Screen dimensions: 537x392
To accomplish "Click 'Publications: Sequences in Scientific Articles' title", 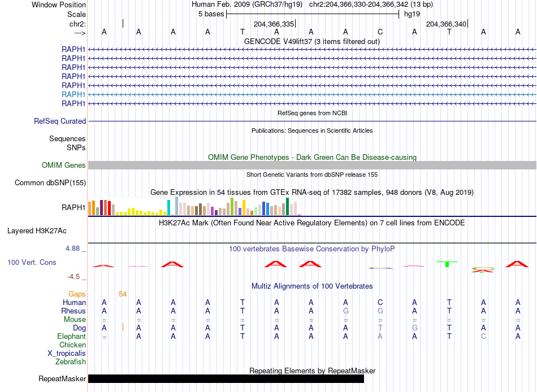I will (312, 130).
